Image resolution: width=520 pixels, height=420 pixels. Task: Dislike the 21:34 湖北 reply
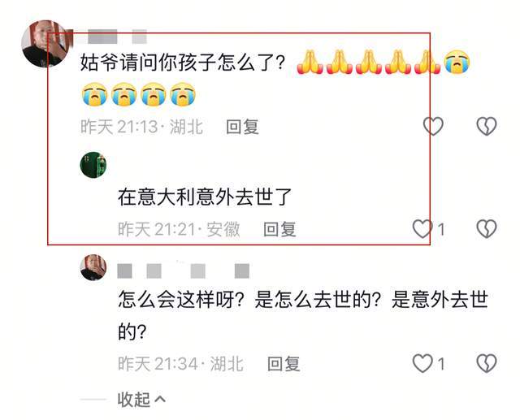[487, 363]
